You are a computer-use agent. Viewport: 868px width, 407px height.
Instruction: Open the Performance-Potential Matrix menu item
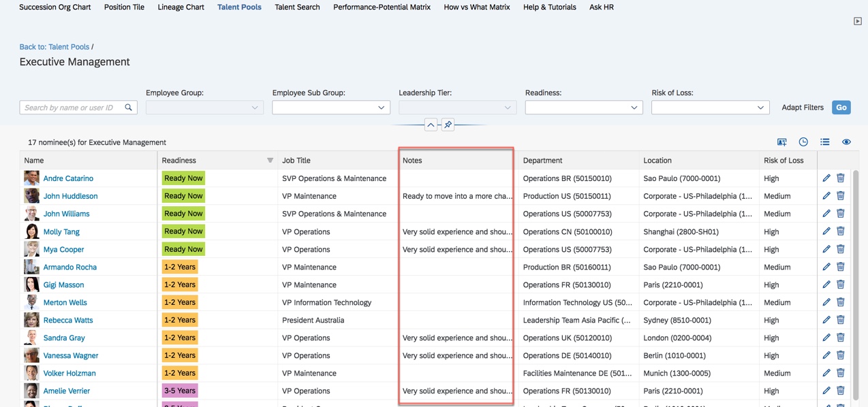click(x=381, y=7)
